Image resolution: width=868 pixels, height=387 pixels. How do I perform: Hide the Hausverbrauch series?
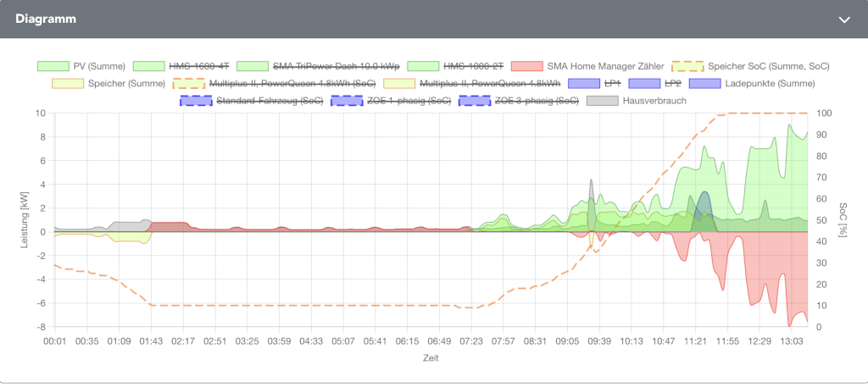point(637,101)
